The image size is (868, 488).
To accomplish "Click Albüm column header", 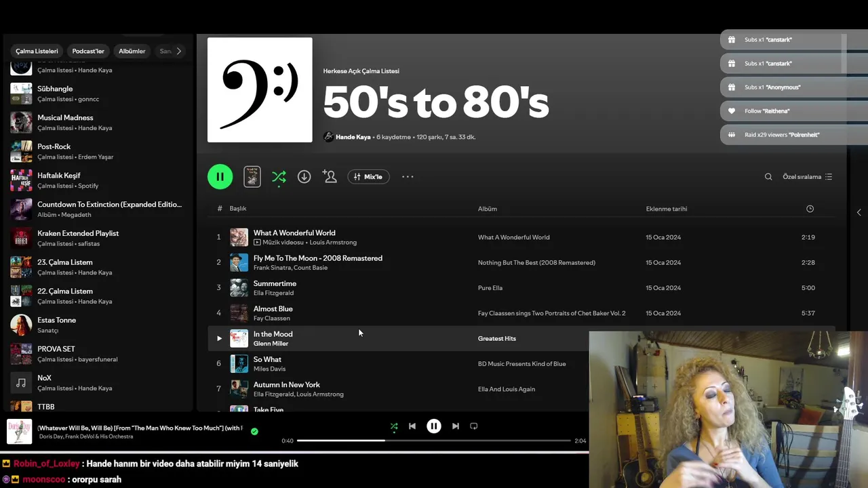I will [x=488, y=209].
